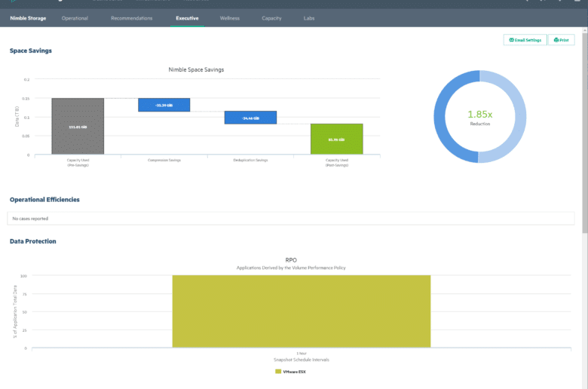Click the Operational Efficiencies heading
Viewport: 588px width, 389px height.
[44, 200]
